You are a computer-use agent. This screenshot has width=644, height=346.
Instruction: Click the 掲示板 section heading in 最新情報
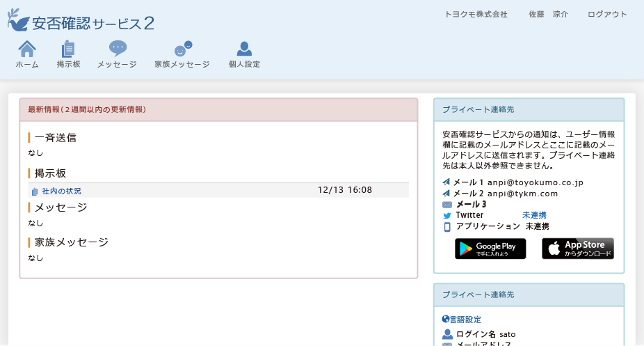click(50, 173)
